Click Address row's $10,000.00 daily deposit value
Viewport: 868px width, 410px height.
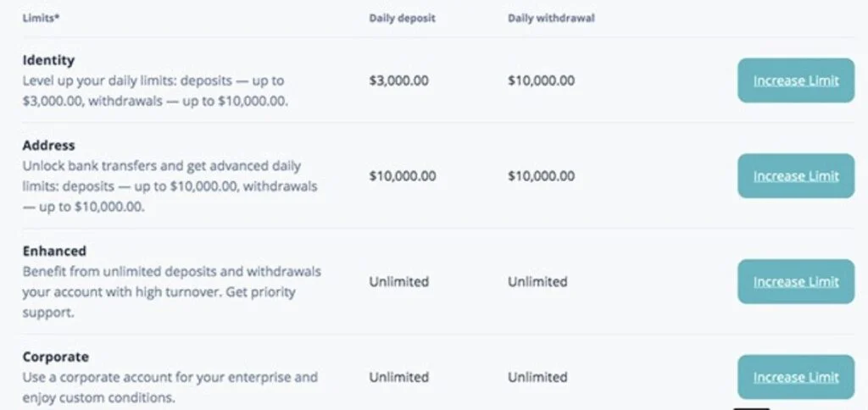(x=403, y=176)
